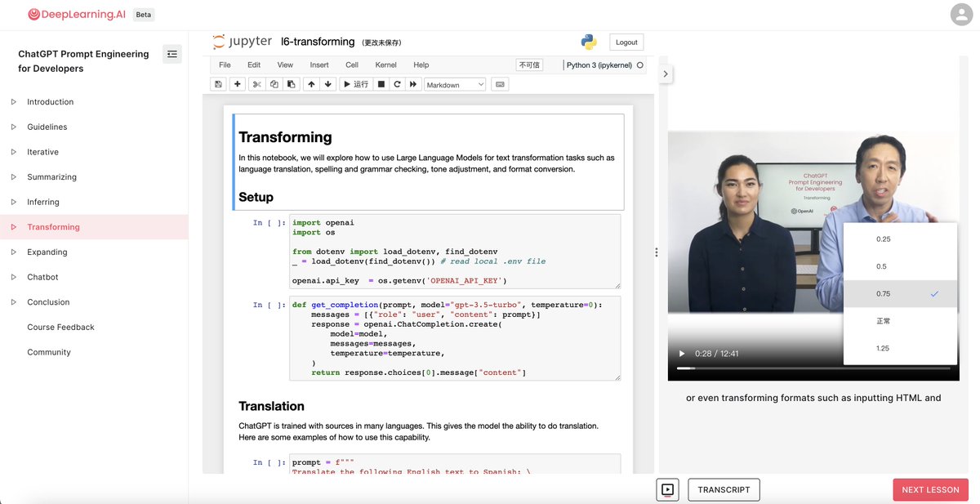This screenshot has width=980, height=504.
Task: Expand the Expanding lesson
Action: 14,252
